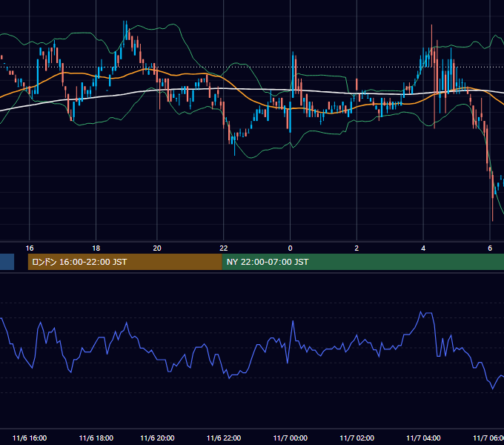Viewport: 504px width, 445px height.
Task: Click the 11/7 04:00 label on the oscillator axis
Action: coord(423,438)
